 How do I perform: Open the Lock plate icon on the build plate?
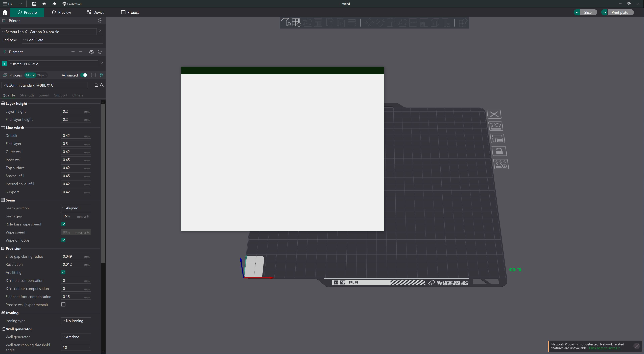(x=499, y=151)
